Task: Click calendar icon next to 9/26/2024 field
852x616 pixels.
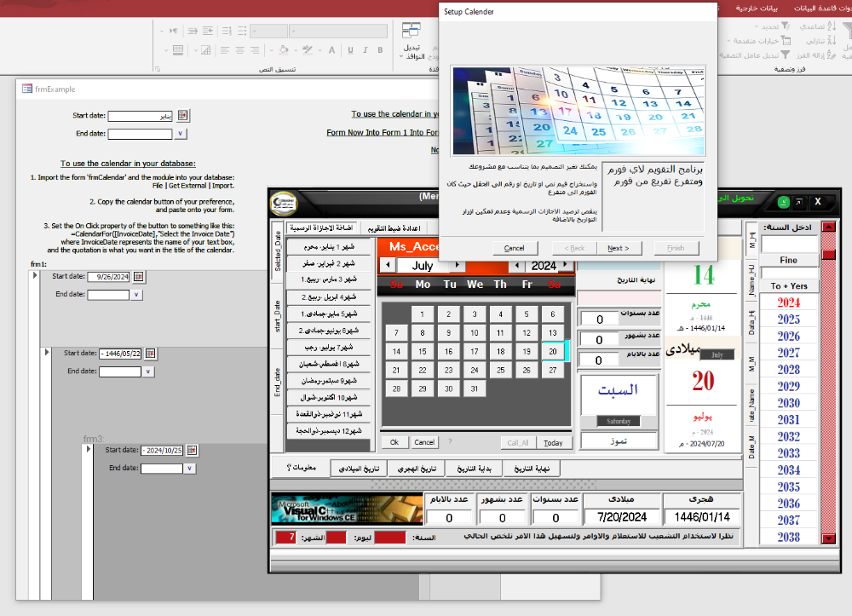Action: point(140,277)
